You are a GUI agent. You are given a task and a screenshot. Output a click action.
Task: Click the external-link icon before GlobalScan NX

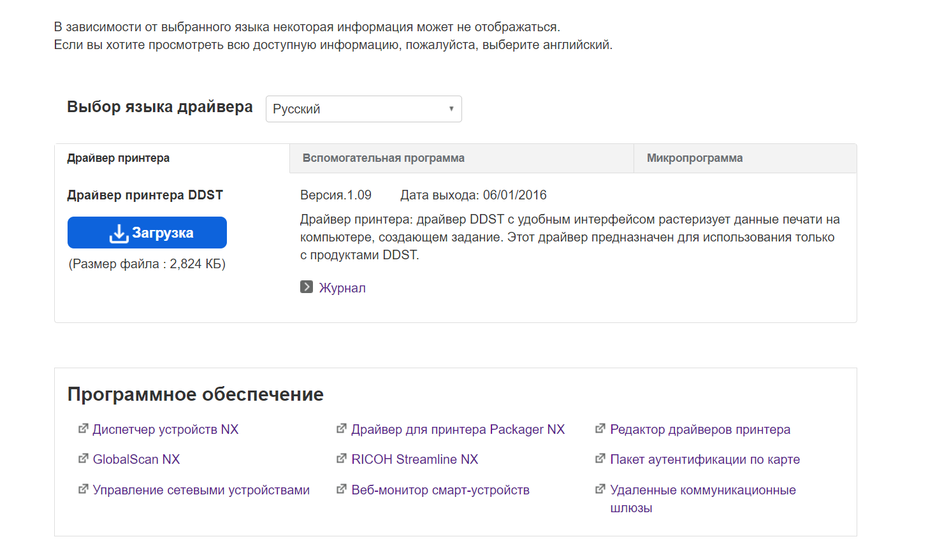[83, 459]
